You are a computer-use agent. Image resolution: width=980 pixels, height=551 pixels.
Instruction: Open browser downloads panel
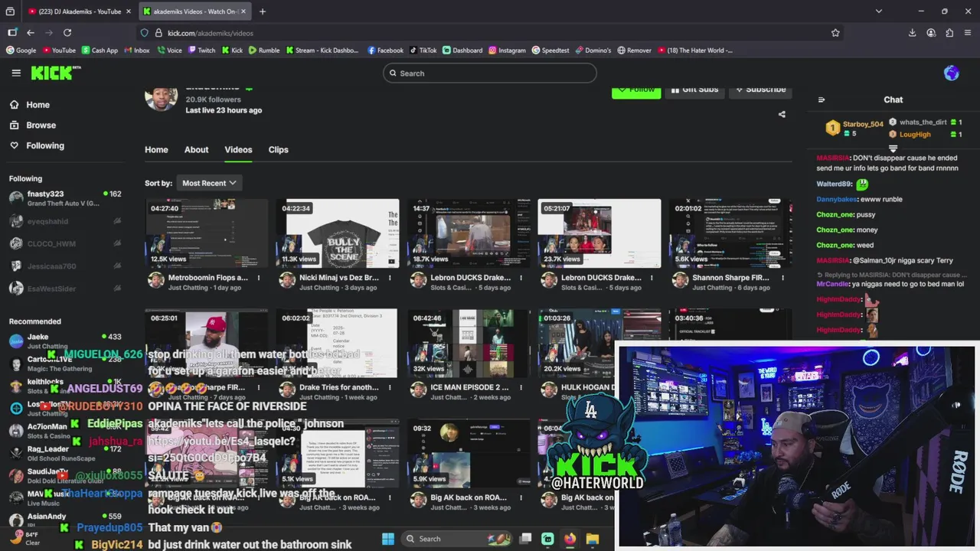(x=912, y=33)
